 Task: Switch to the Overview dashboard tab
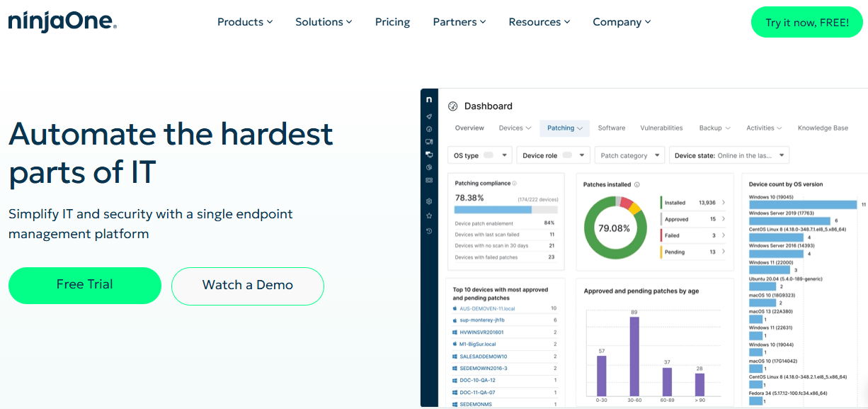coord(469,128)
